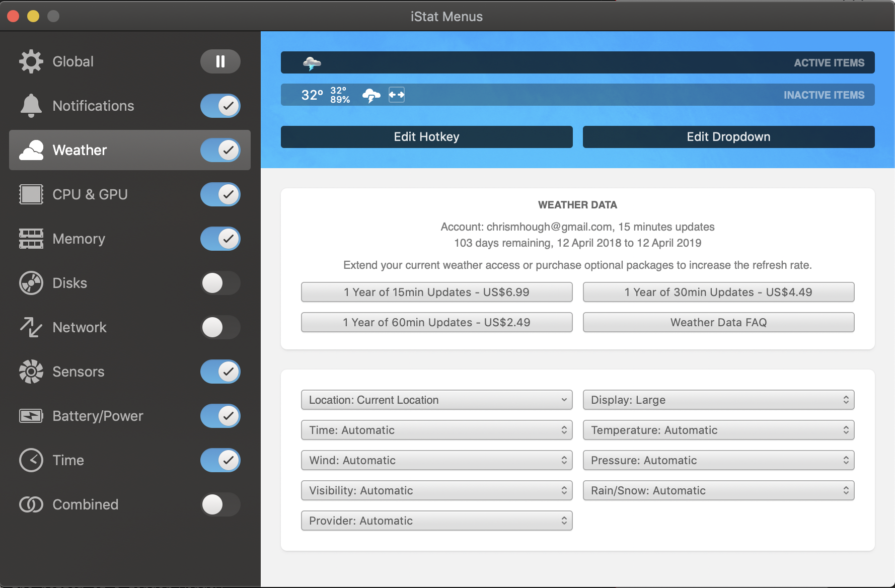The width and height of the screenshot is (895, 588).
Task: Buy 1 Year of 15min Updates
Action: 437,292
